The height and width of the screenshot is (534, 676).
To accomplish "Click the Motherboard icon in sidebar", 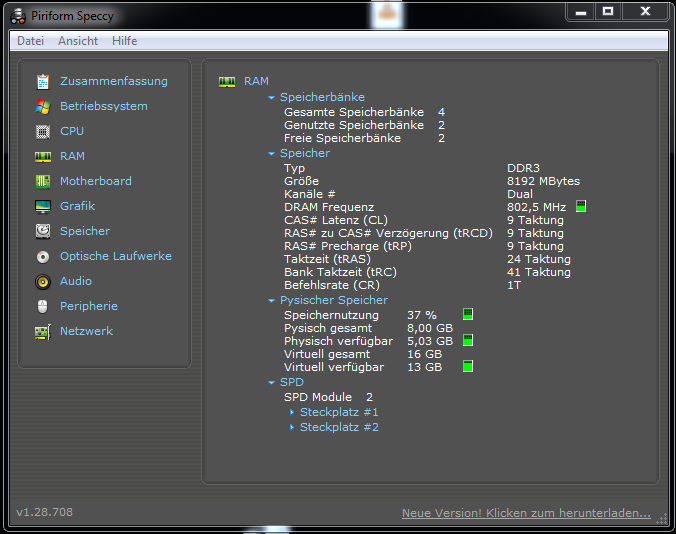I will [x=43, y=181].
